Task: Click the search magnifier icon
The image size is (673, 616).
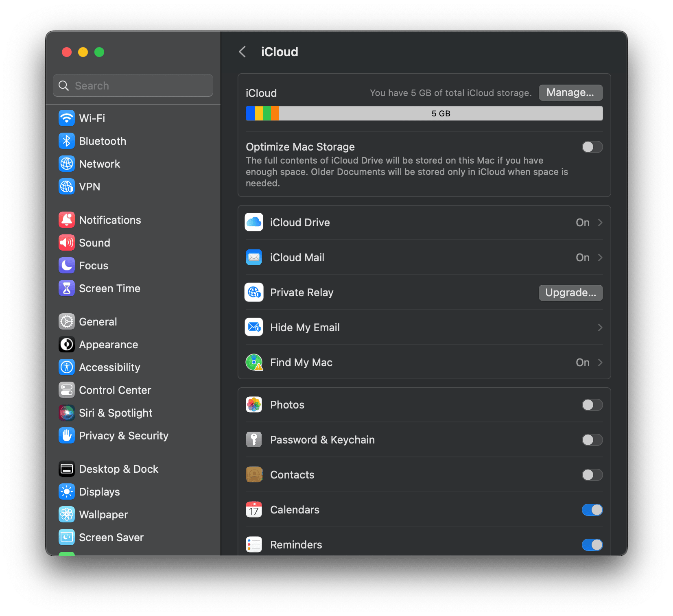Action: pyautogui.click(x=64, y=85)
